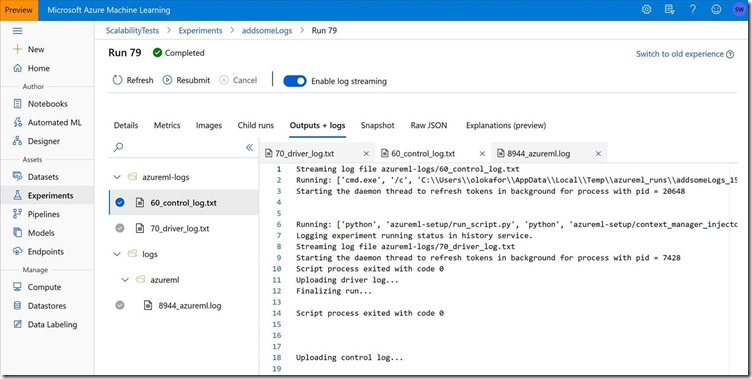Screen dimensions: 752x379
Task: Click the smiley feedback icon
Action: click(716, 10)
